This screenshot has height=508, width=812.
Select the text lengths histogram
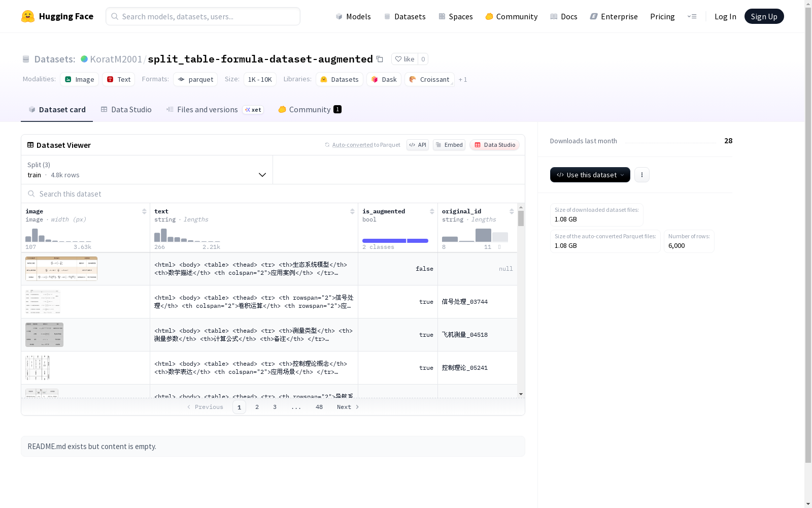(x=187, y=235)
